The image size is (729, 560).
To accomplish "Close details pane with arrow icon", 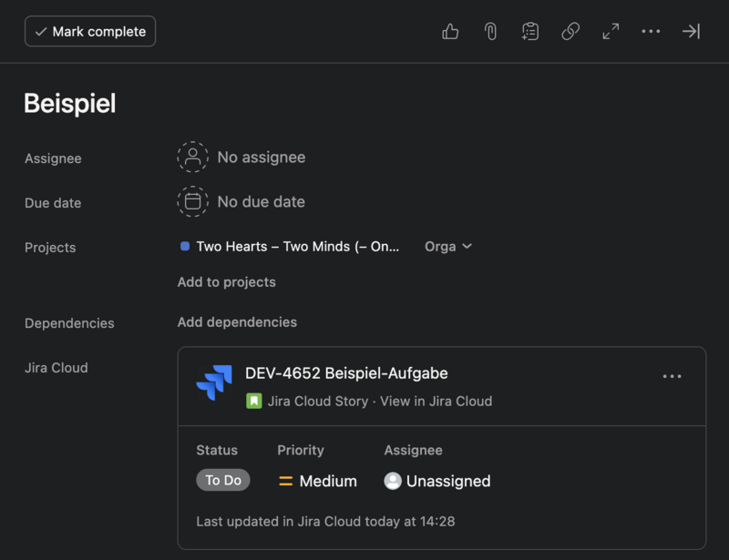I will 691,32.
